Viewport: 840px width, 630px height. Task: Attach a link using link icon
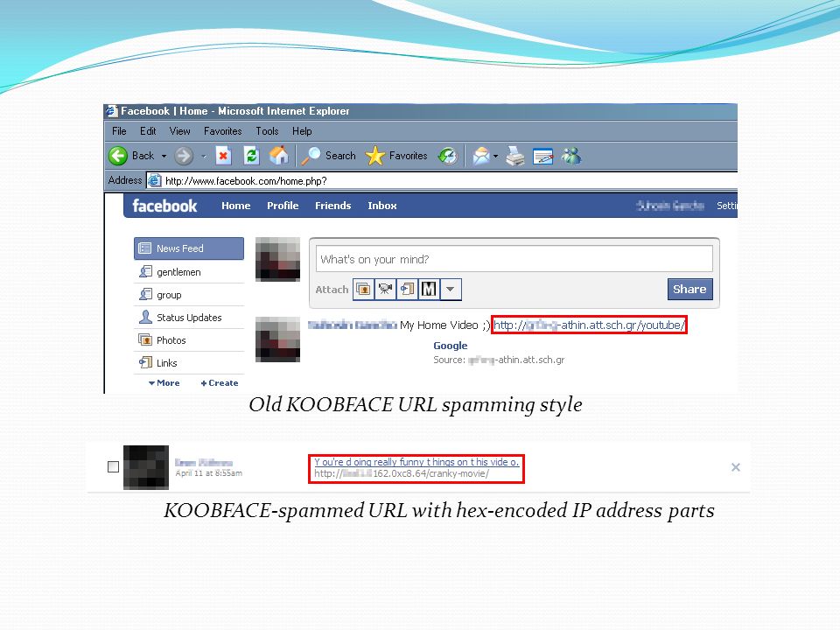coord(407,290)
